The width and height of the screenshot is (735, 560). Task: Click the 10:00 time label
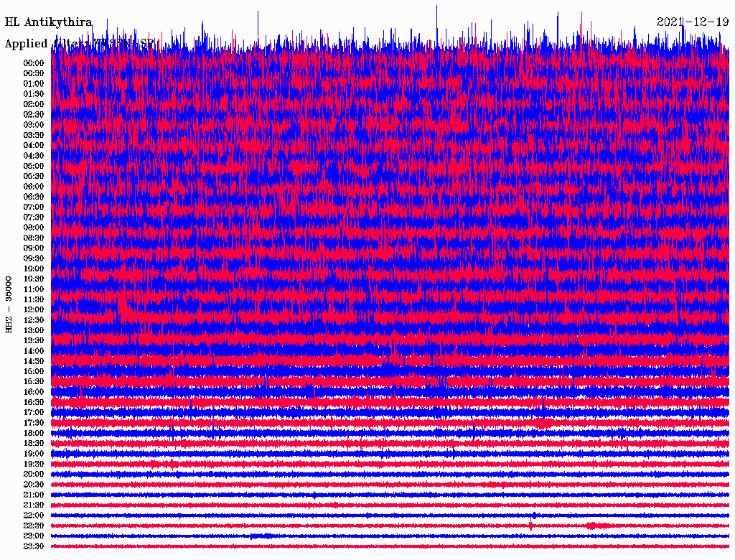(x=34, y=269)
